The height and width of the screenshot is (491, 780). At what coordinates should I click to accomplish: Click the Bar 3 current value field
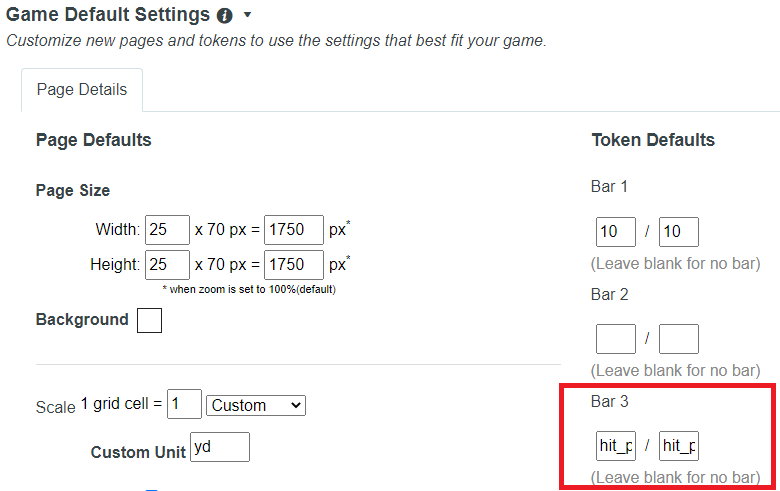tap(616, 446)
